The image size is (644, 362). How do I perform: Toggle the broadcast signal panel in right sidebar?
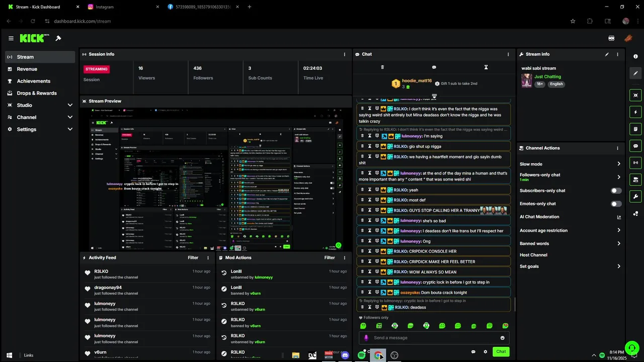click(636, 162)
